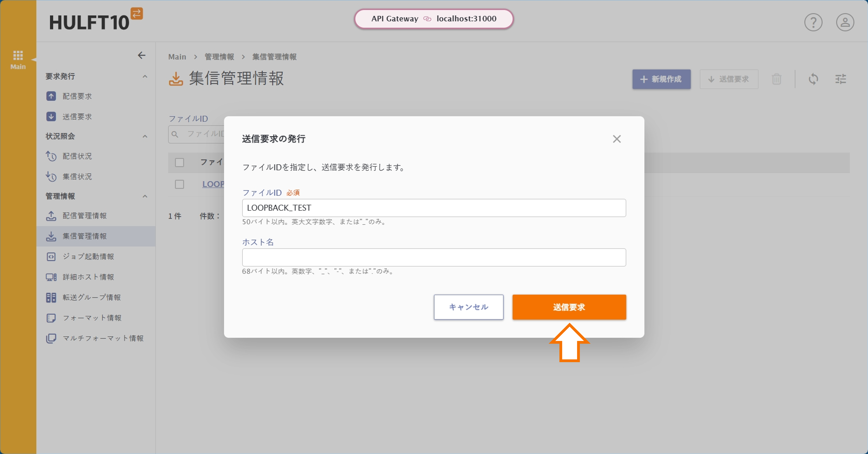Click the trash delete icon
868x454 pixels.
pyautogui.click(x=777, y=79)
